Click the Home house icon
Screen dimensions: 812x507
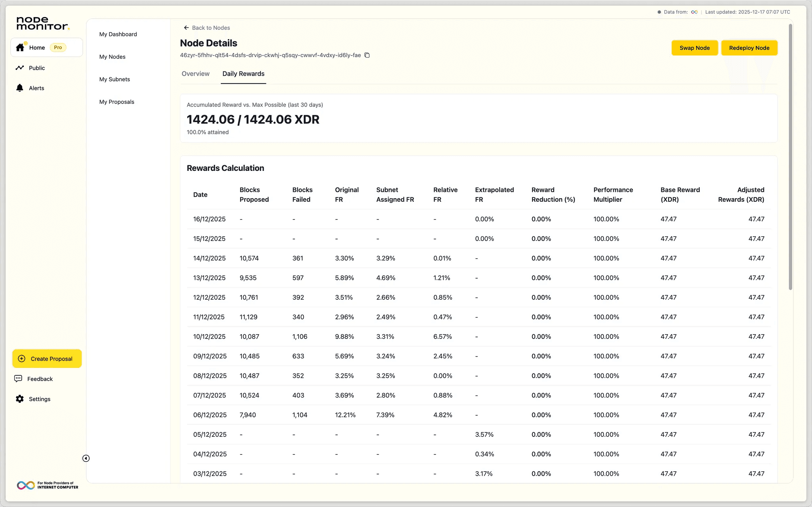(x=20, y=48)
